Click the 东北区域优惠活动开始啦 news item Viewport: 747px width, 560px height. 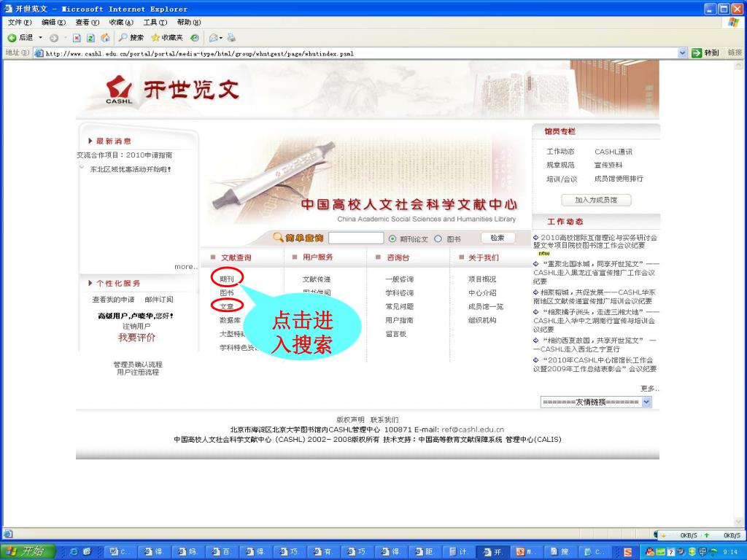(131, 169)
